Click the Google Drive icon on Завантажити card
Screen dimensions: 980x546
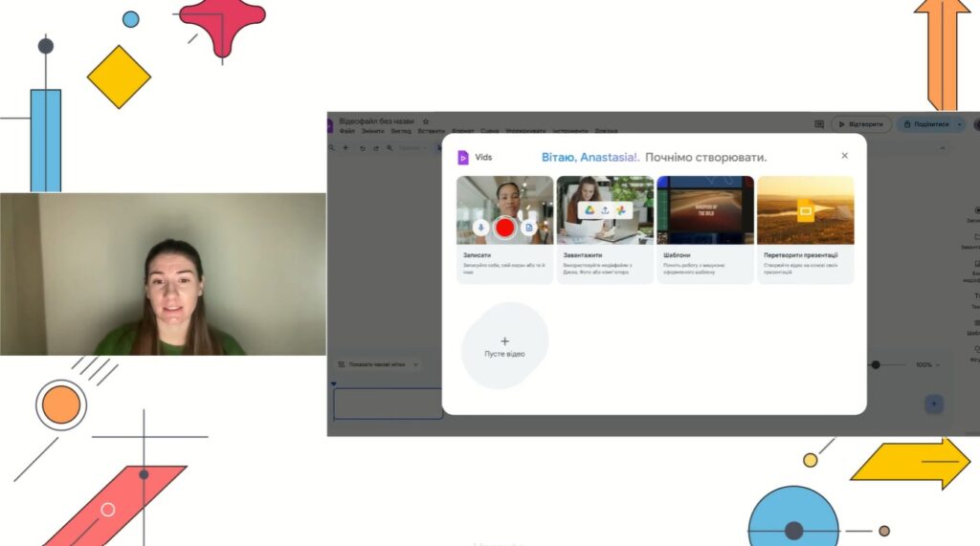click(x=590, y=209)
